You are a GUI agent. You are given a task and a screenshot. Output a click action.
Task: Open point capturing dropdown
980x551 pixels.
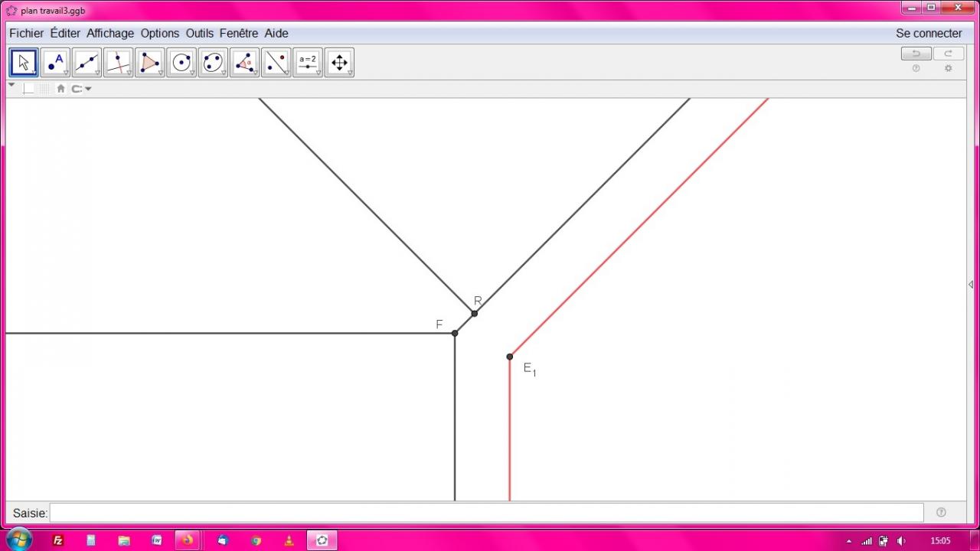coord(81,89)
